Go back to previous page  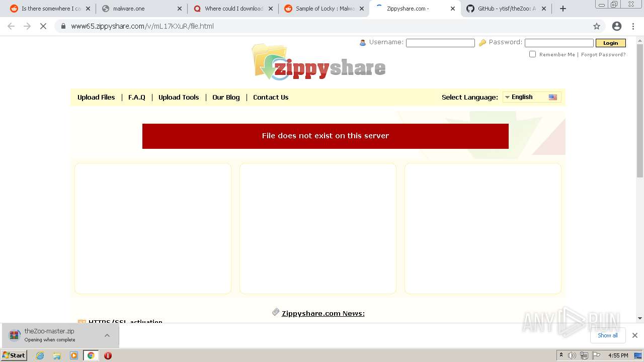click(11, 26)
